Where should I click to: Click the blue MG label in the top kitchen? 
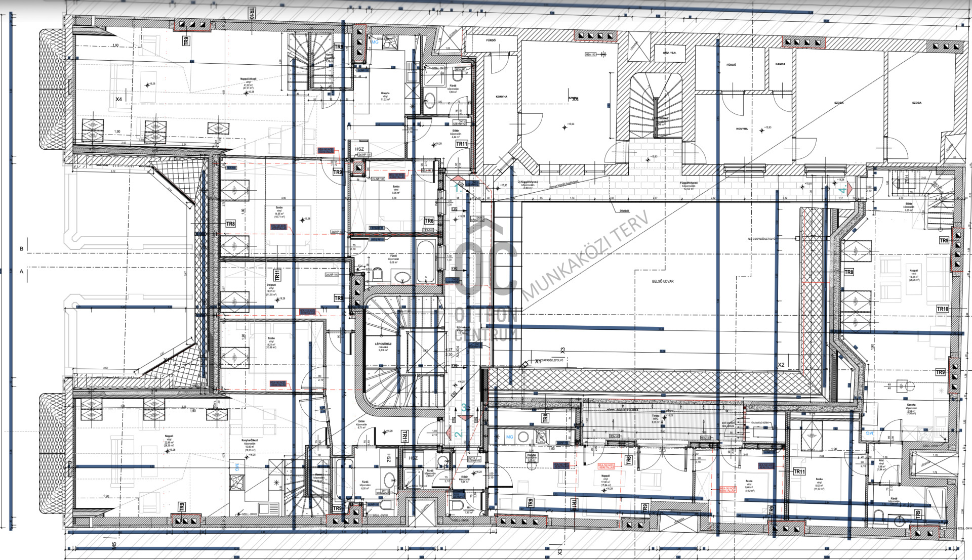pos(375,42)
